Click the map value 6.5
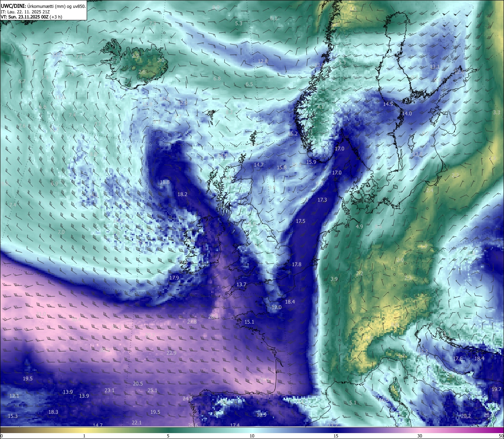 click(249, 84)
